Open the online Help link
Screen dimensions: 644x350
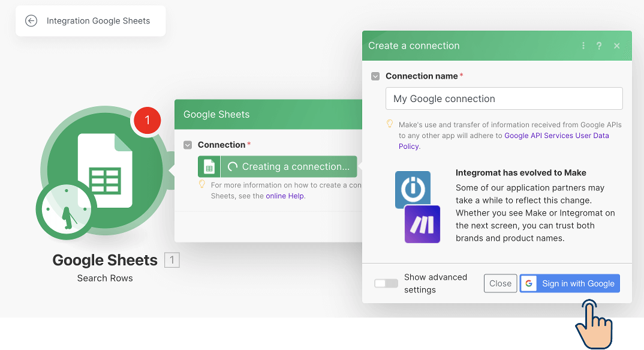(285, 196)
